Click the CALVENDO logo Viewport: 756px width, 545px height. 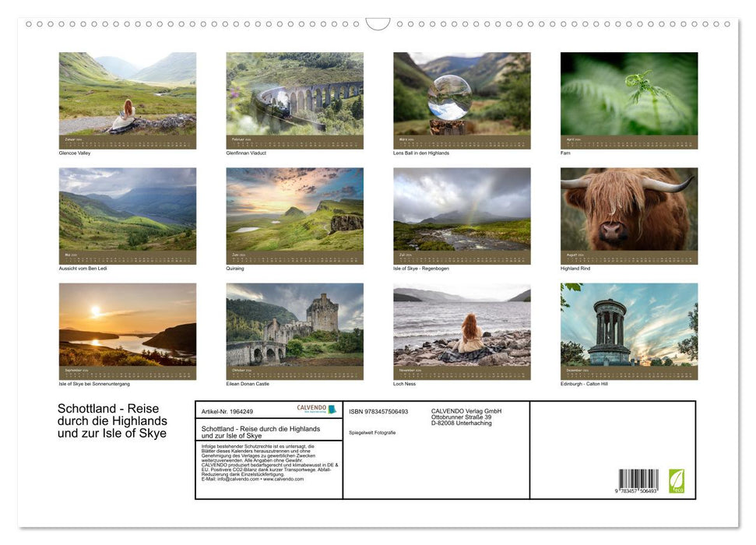click(x=318, y=410)
